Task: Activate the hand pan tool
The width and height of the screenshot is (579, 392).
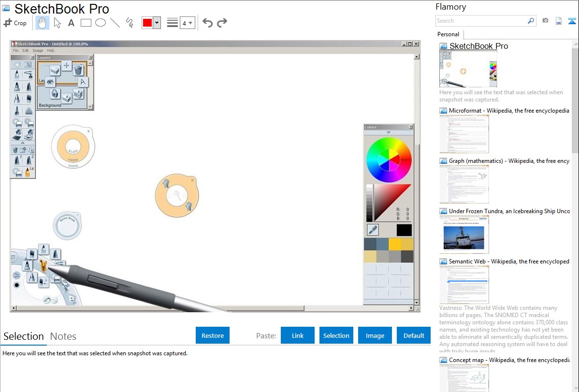Action: click(42, 23)
